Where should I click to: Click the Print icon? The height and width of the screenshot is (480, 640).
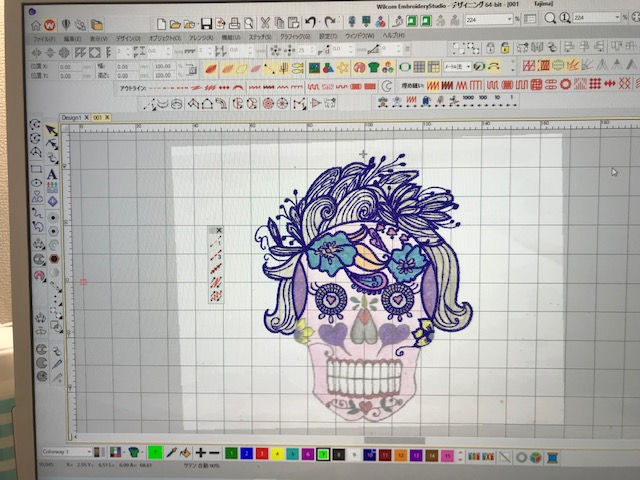234,23
